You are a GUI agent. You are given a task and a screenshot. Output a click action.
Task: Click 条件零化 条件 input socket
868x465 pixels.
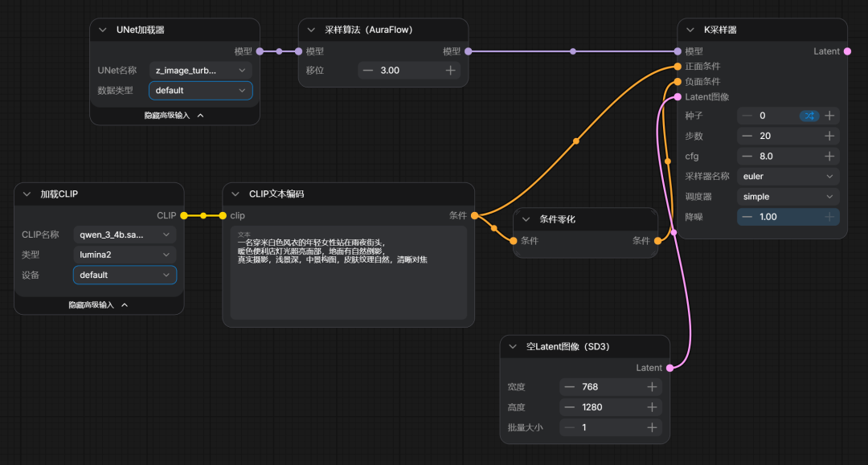point(513,240)
